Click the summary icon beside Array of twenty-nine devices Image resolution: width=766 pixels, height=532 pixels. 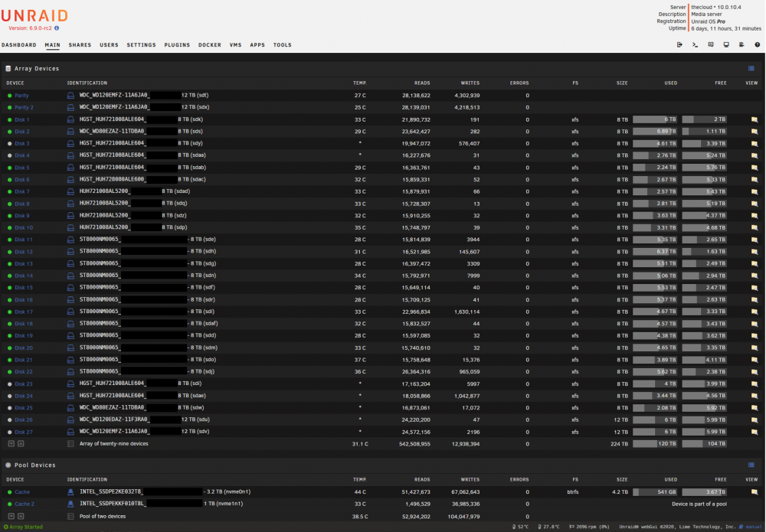[70, 444]
